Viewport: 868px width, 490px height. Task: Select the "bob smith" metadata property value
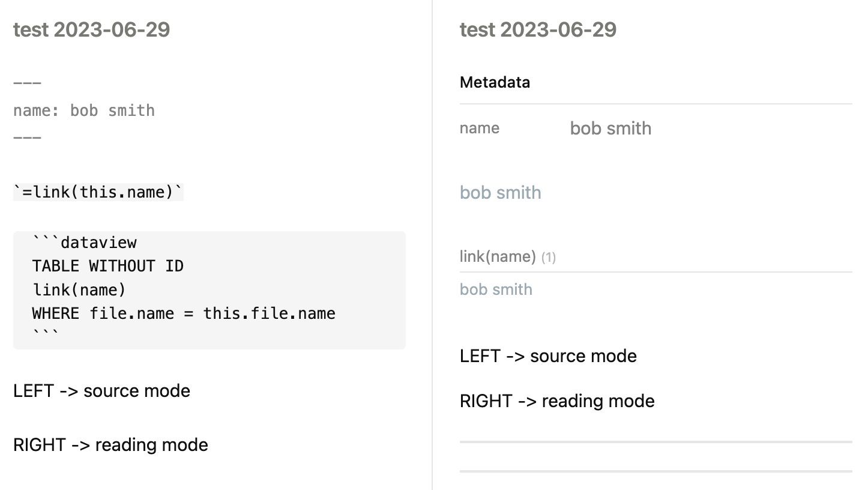[x=610, y=129]
